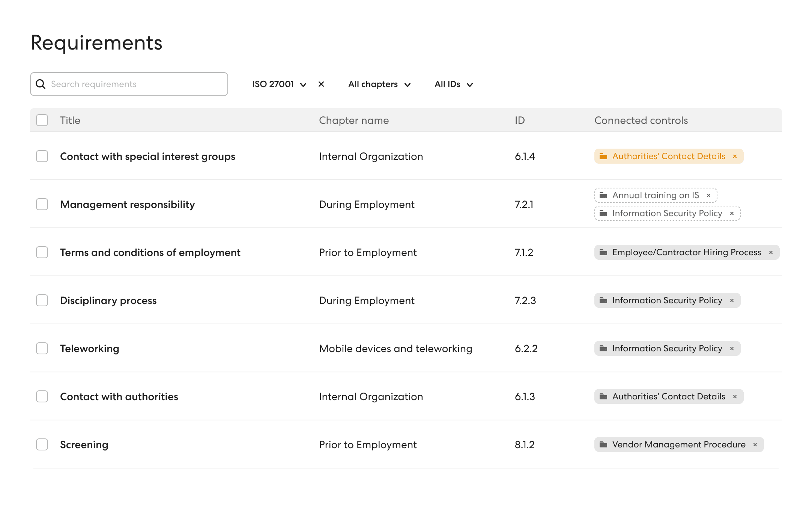The height and width of the screenshot is (530, 812).
Task: Check the Contact with authorities row
Action: point(42,396)
